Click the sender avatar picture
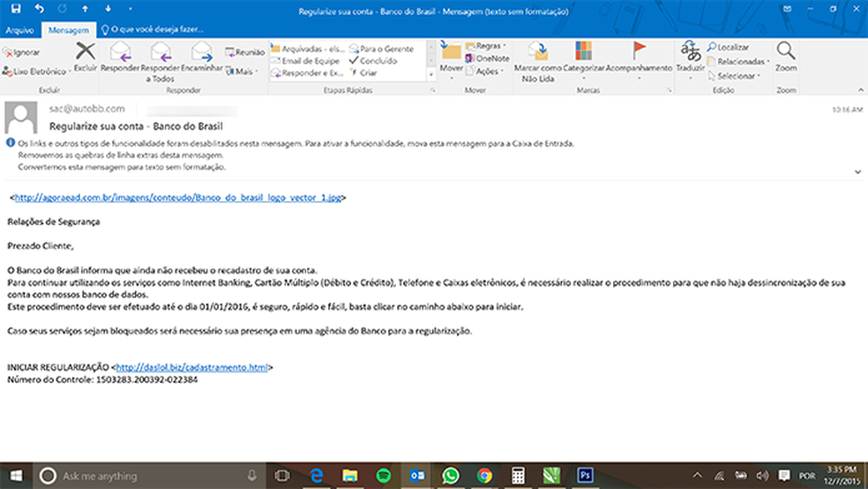 (x=21, y=117)
